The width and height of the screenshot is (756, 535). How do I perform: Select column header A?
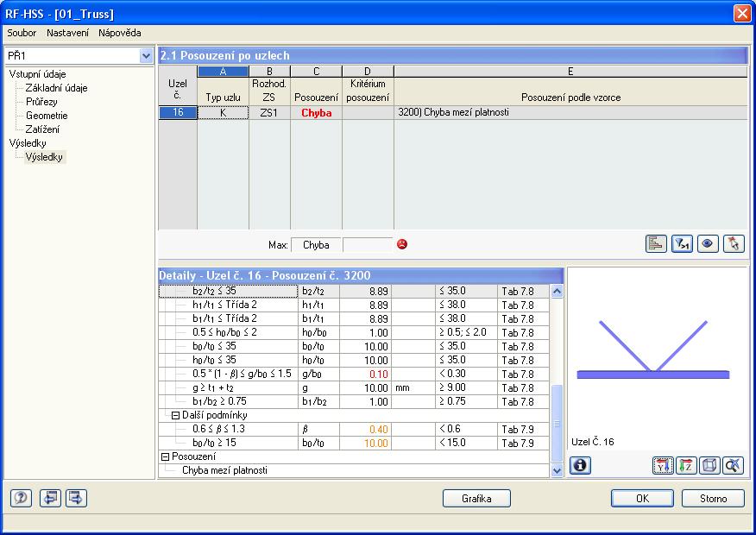[x=223, y=72]
